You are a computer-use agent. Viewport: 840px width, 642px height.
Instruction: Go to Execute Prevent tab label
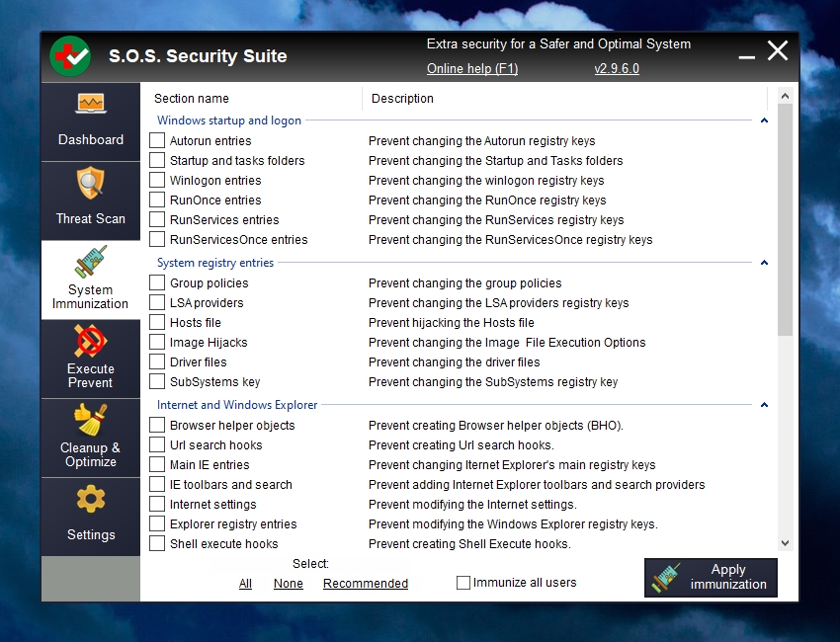pyautogui.click(x=91, y=376)
